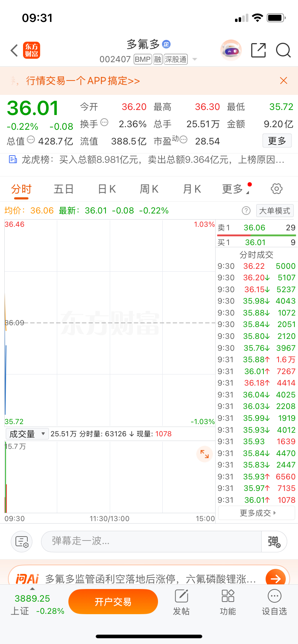The width and height of the screenshot is (298, 644).
Task: Select the 分时 tab
Action: coord(21,189)
